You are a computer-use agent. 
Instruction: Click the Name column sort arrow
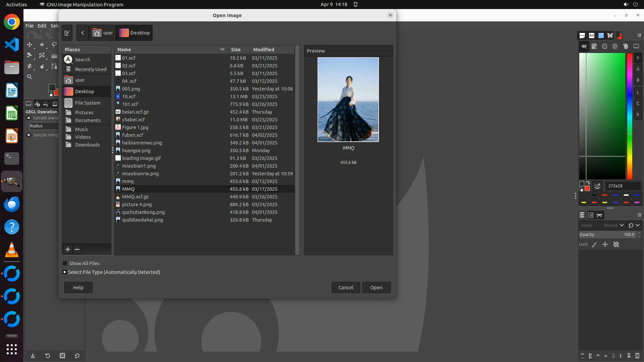(x=222, y=49)
